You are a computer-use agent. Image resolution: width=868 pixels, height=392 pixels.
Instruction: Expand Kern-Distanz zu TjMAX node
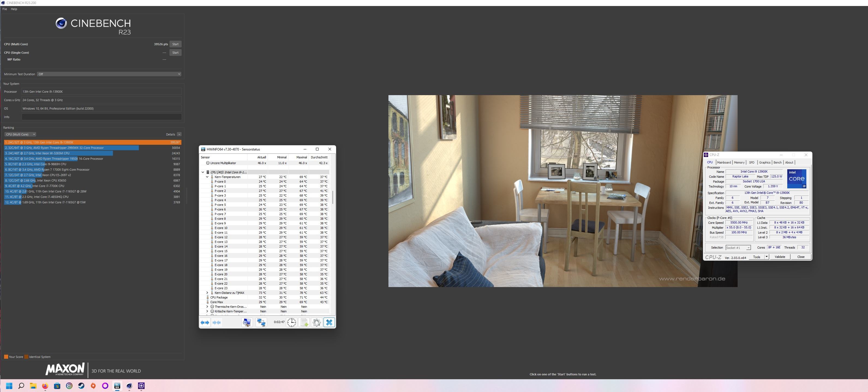pos(207,293)
